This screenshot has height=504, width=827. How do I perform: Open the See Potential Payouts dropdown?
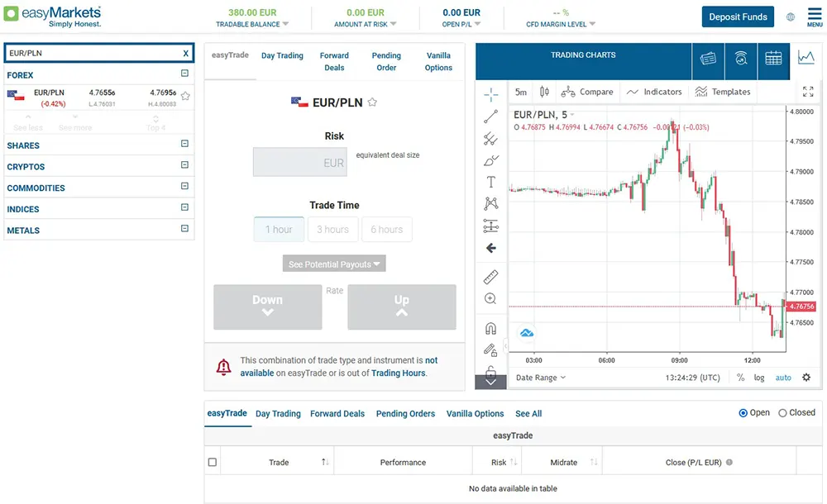coord(334,264)
